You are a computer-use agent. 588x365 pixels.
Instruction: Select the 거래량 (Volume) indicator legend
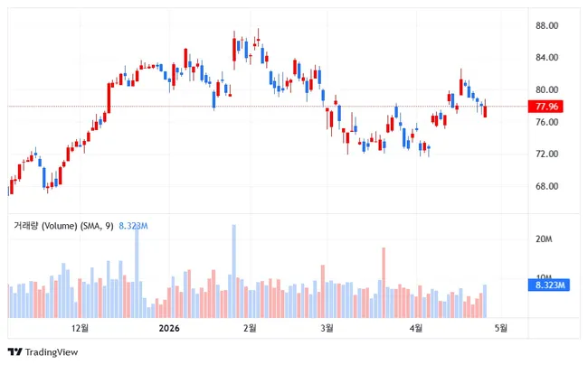[x=62, y=226]
